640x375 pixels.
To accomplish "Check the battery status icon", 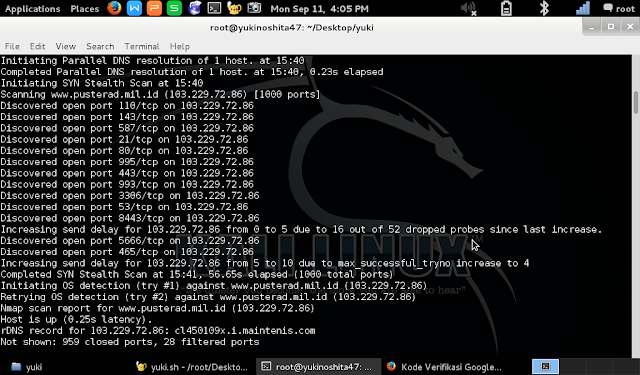I will [x=506, y=9].
